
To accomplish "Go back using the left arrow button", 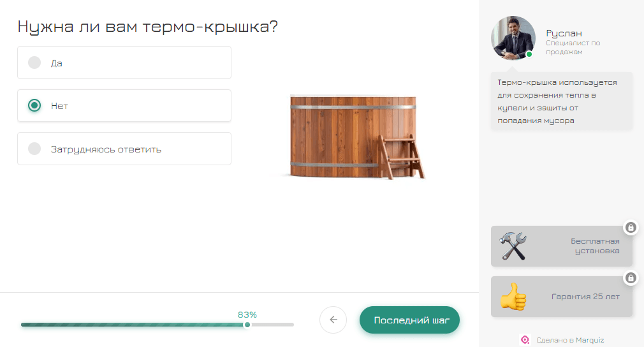I will point(333,320).
